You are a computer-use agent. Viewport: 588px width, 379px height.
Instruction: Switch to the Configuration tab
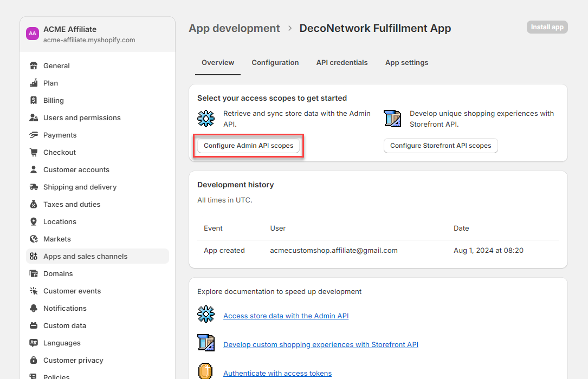275,63
